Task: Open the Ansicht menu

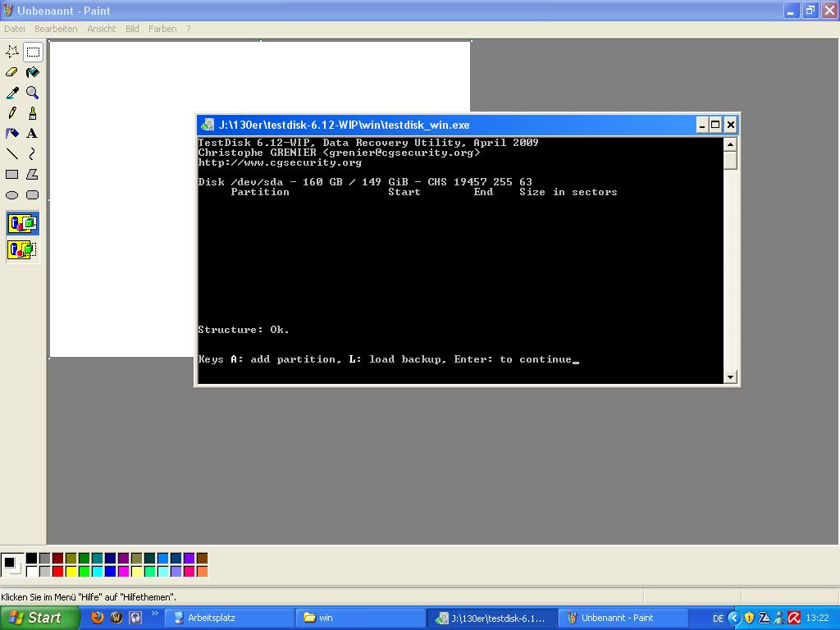Action: pyautogui.click(x=101, y=29)
